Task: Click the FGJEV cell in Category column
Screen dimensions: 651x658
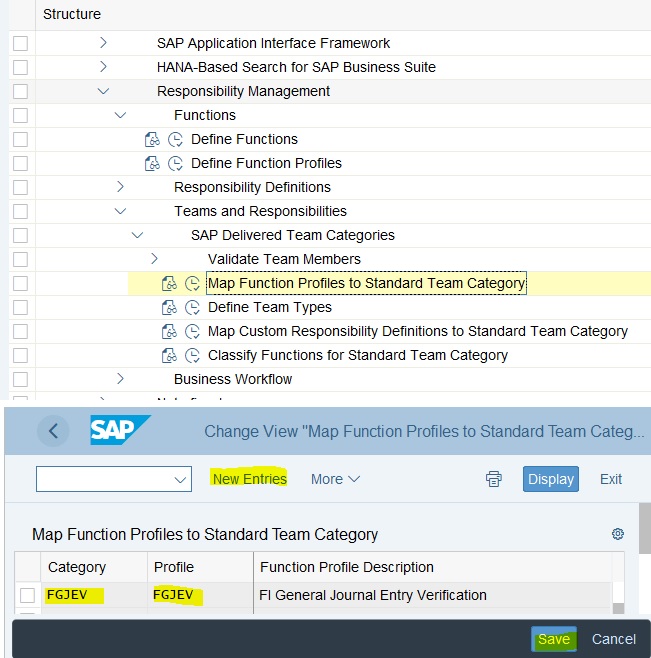Action: 94,595
